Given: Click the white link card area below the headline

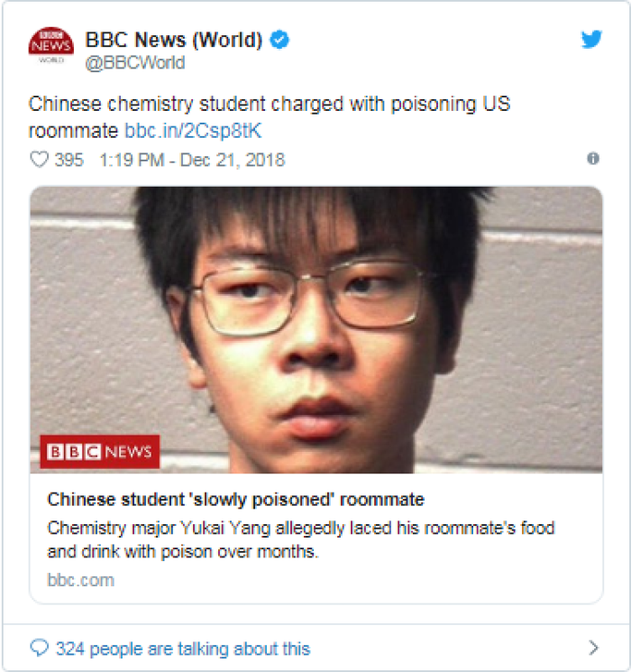Looking at the screenshot, I should tap(316, 539).
